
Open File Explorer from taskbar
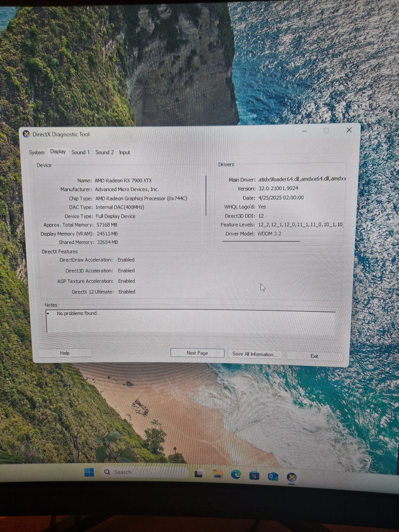click(x=218, y=474)
